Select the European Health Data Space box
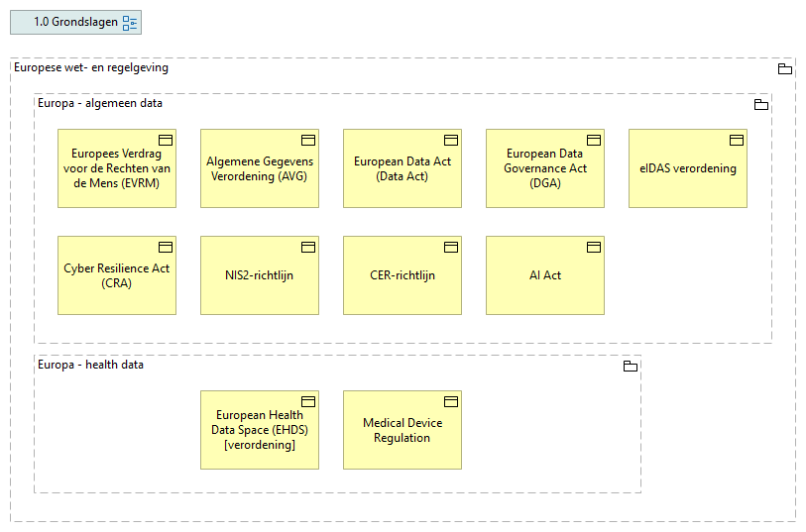The height and width of the screenshot is (532, 806). coord(260,431)
